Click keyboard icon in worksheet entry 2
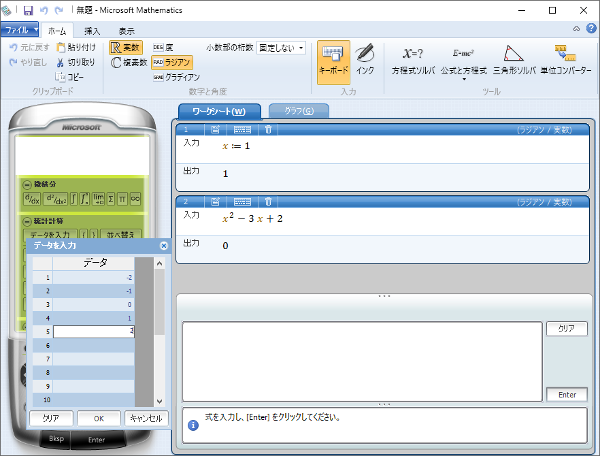The image size is (600, 456). 242,202
